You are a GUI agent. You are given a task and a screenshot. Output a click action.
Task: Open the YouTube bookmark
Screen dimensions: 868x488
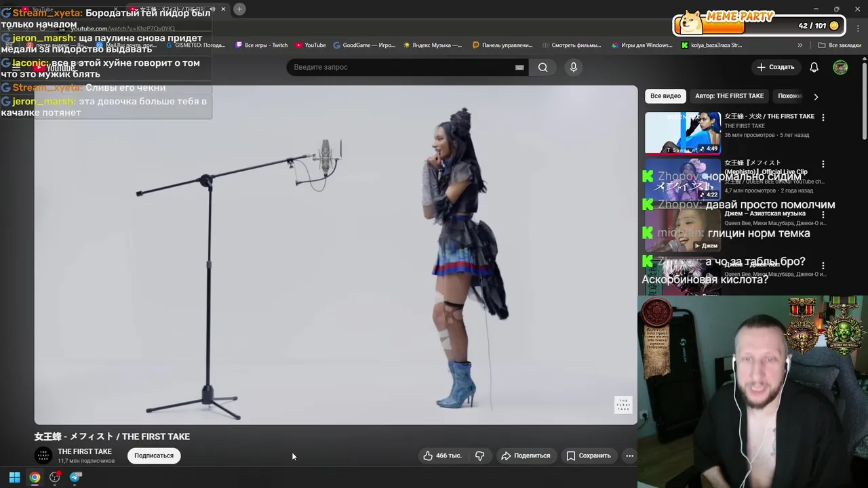311,45
